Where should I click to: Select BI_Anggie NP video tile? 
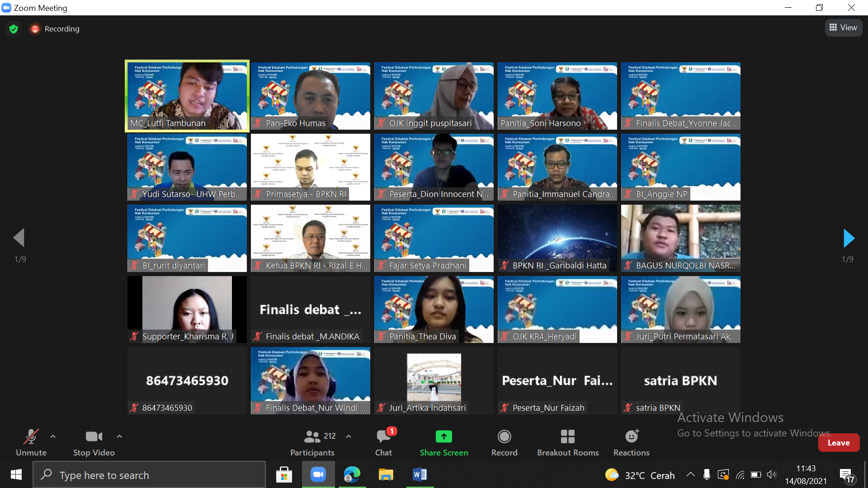[681, 167]
